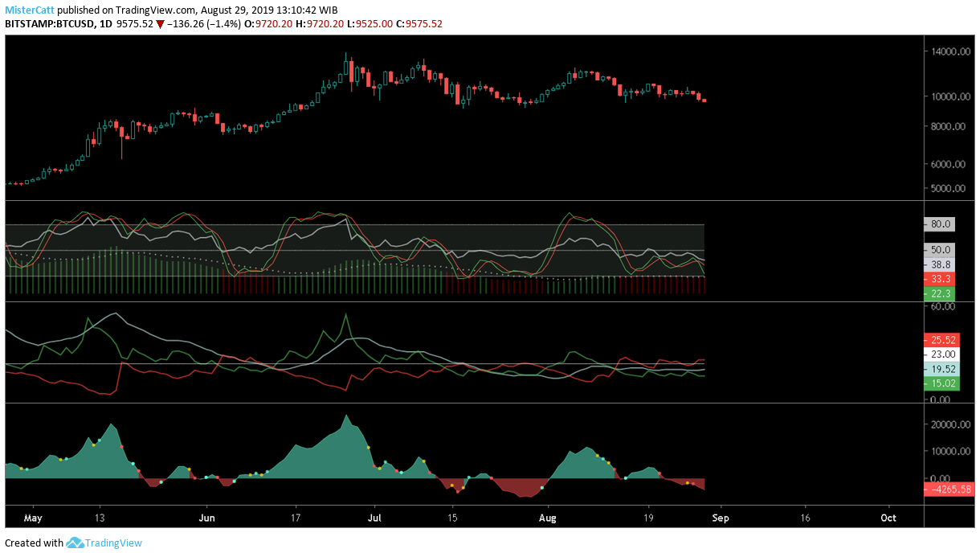Image resolution: width=980 pixels, height=557 pixels.
Task: Click the red down-triangle price change icon
Action: [x=160, y=24]
